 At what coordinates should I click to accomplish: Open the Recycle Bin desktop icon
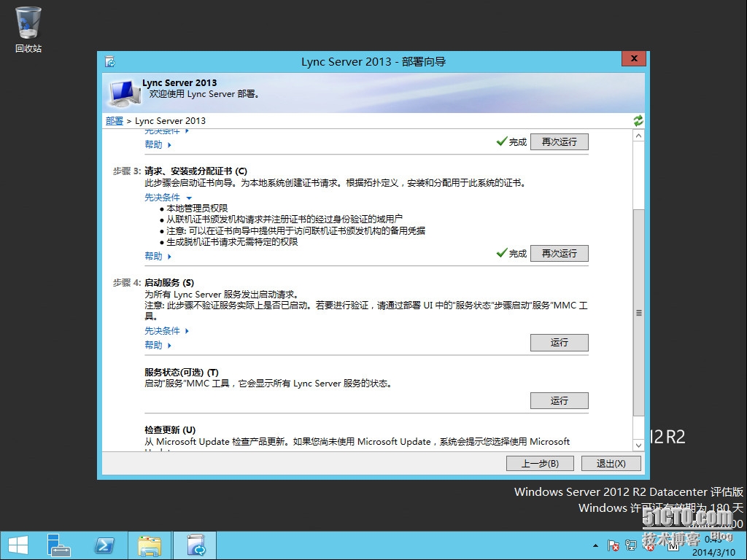point(28,29)
